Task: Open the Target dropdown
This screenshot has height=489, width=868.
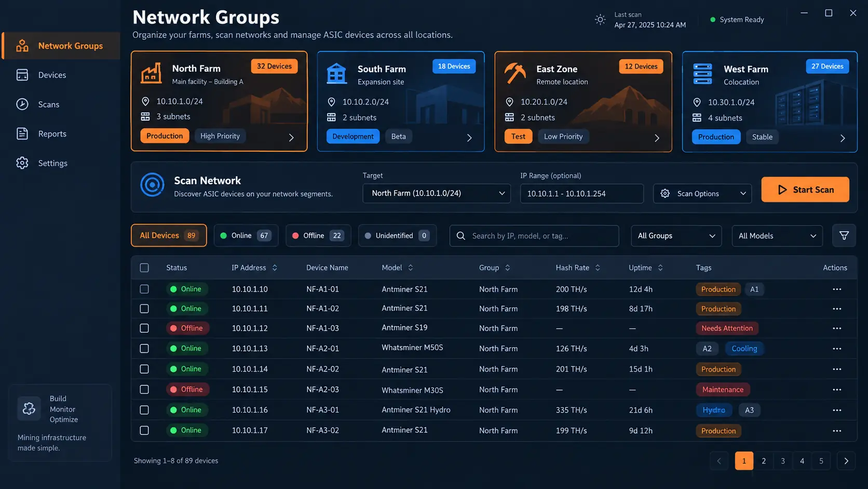Action: 437,193
